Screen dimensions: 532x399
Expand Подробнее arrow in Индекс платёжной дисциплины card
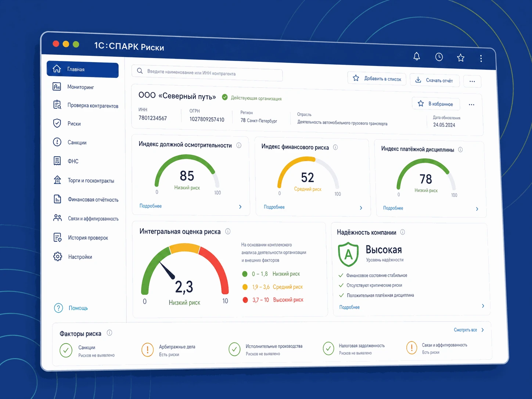point(477,209)
